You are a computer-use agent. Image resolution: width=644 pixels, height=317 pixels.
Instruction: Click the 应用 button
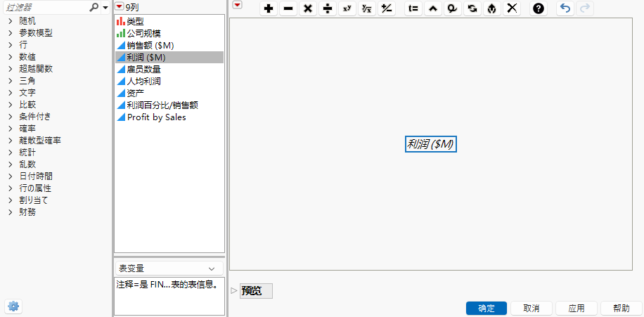click(x=577, y=309)
